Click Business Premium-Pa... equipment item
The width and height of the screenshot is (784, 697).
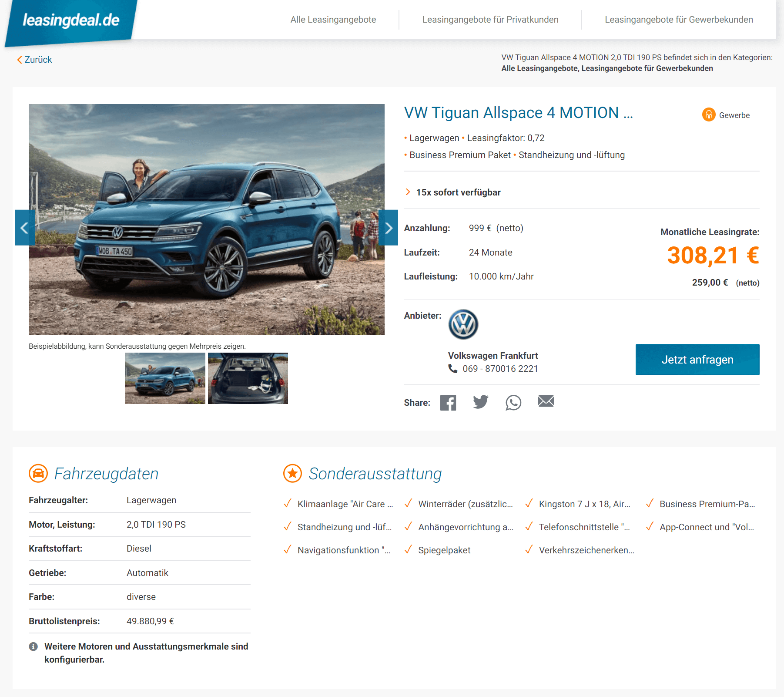707,504
